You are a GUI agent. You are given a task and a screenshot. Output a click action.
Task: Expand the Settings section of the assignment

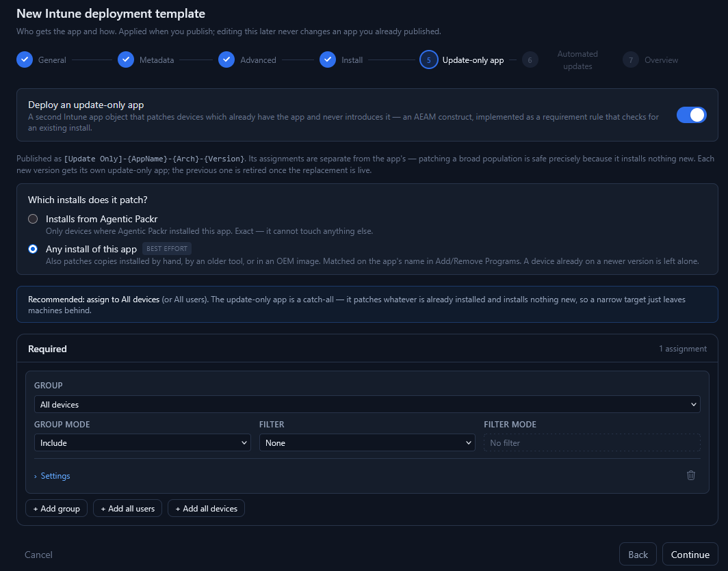(52, 476)
